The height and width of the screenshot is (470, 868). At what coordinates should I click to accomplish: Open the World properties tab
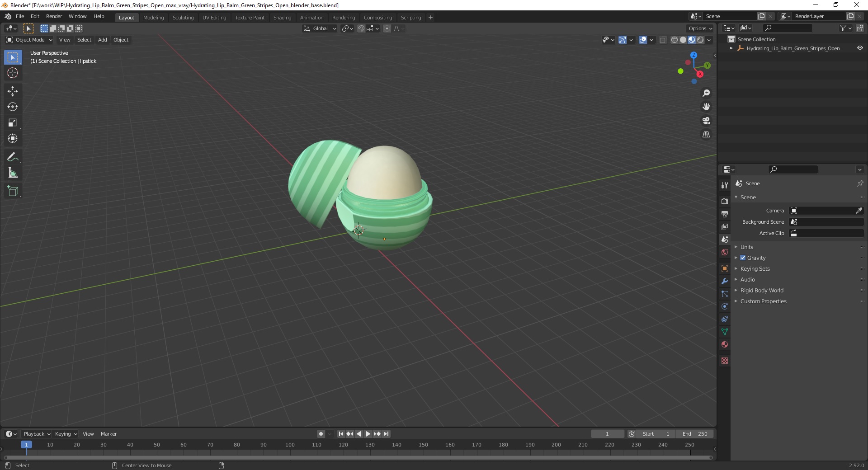pyautogui.click(x=725, y=252)
